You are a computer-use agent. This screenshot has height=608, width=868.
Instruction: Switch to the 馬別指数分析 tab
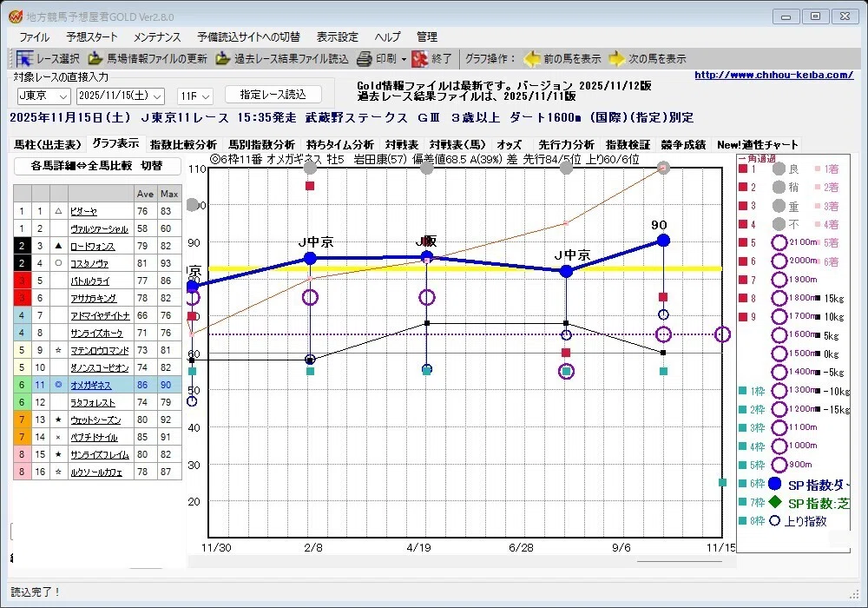tap(262, 144)
